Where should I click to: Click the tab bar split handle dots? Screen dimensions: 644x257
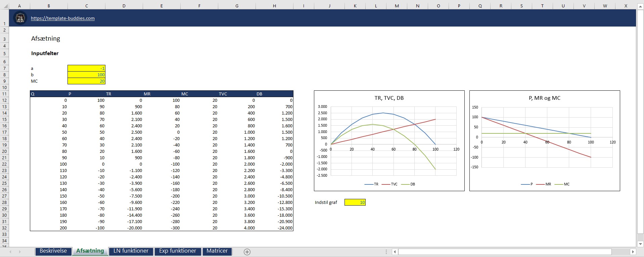coord(386,252)
